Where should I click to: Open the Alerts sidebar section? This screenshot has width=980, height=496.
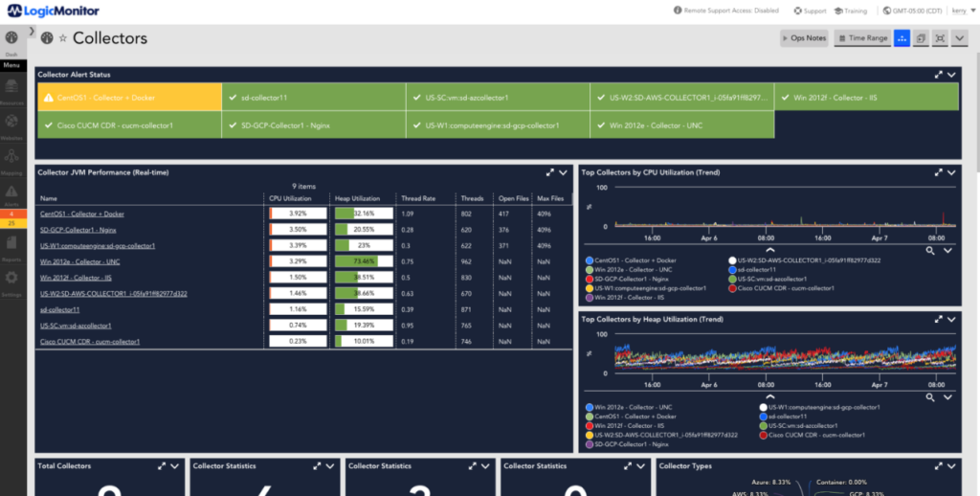pyautogui.click(x=11, y=194)
